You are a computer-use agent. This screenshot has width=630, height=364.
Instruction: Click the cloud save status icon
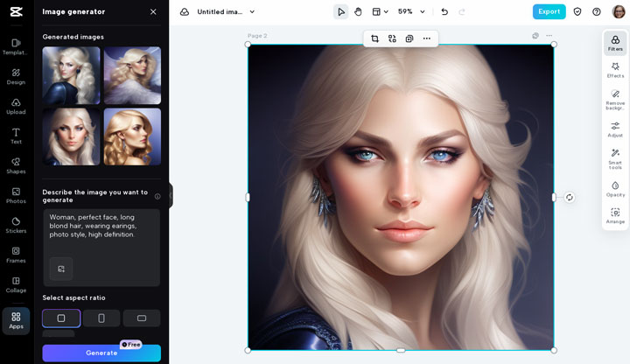click(185, 11)
